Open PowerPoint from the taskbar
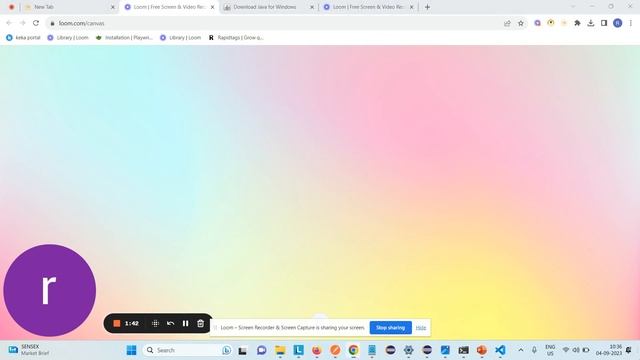640x360 pixels. pos(482,350)
